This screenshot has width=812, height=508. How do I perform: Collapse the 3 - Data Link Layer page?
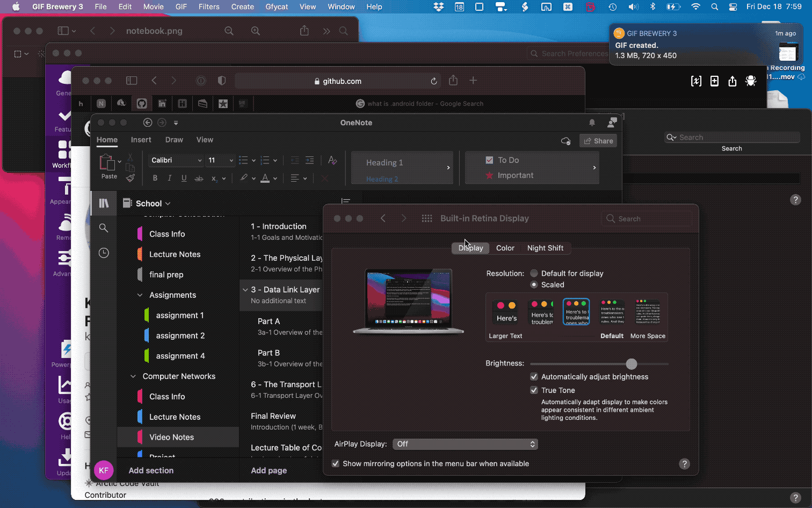pos(245,289)
